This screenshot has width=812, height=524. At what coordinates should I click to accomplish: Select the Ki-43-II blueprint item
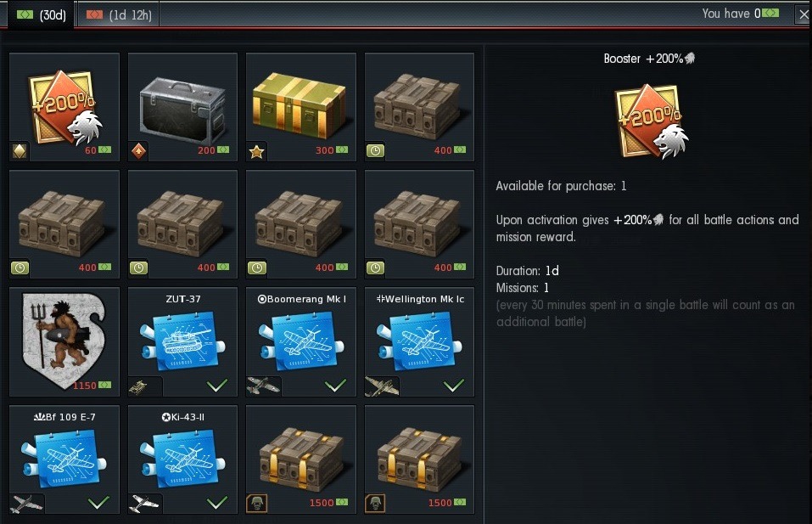pyautogui.click(x=182, y=459)
